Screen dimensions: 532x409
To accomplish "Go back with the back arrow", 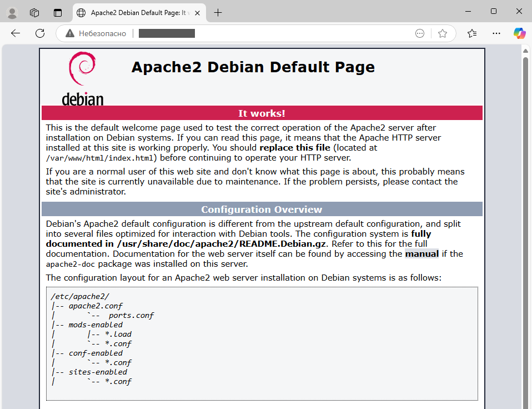I will coord(16,33).
